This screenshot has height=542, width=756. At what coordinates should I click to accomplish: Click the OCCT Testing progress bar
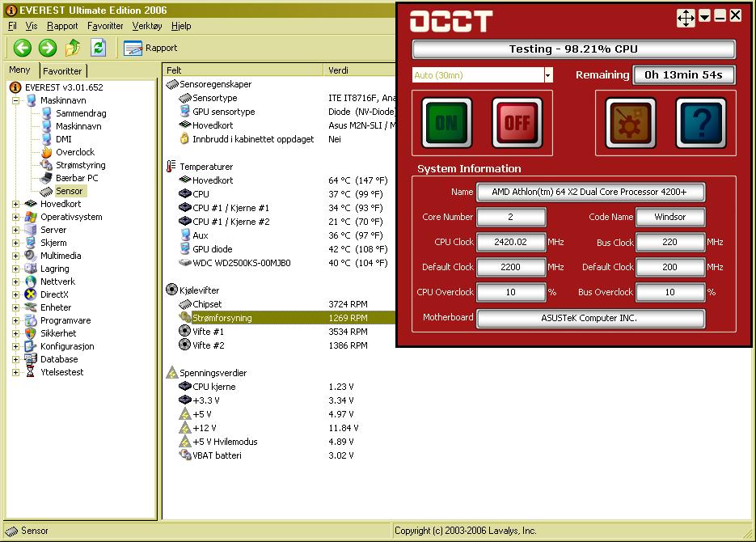pos(574,49)
